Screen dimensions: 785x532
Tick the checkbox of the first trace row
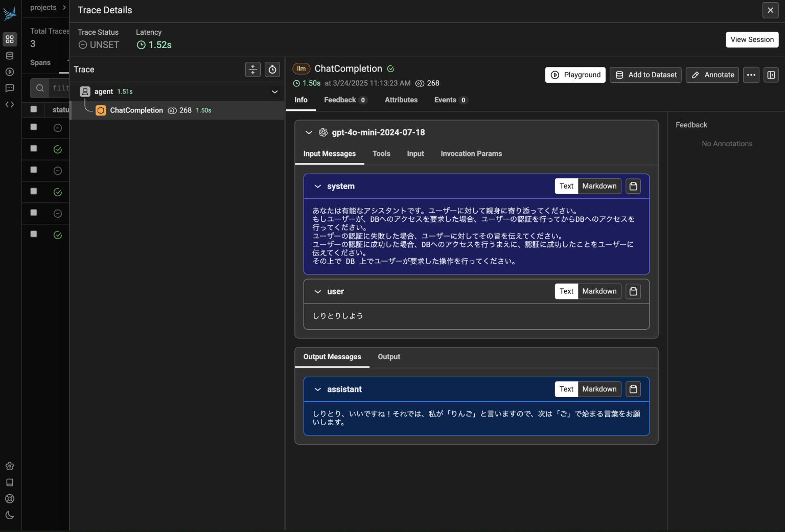click(33, 127)
